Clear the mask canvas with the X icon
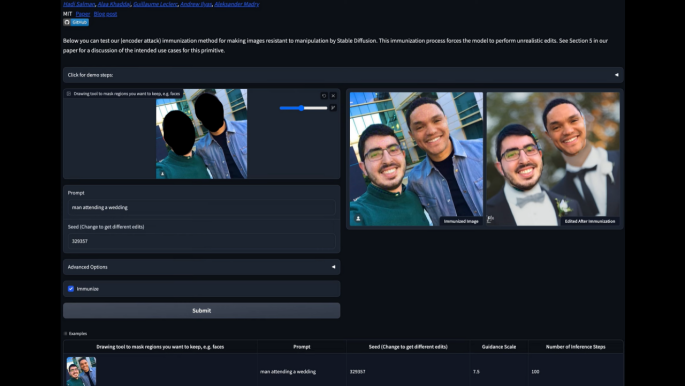686x386 pixels. (333, 95)
